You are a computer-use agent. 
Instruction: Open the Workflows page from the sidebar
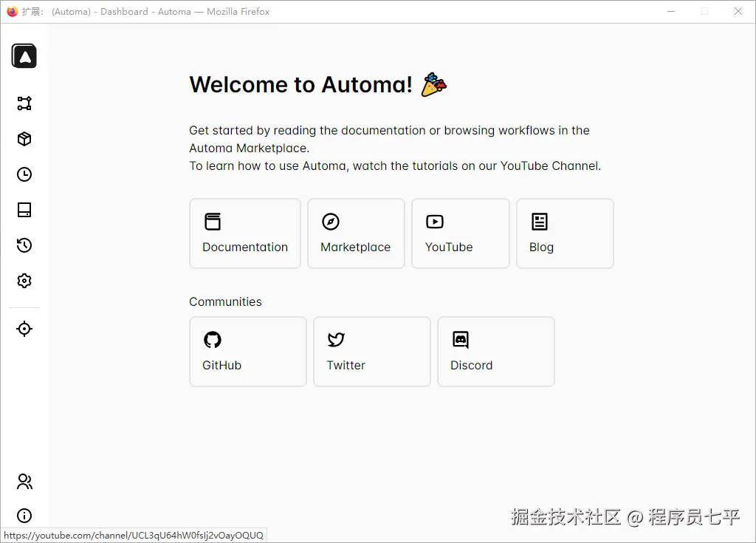(x=24, y=103)
